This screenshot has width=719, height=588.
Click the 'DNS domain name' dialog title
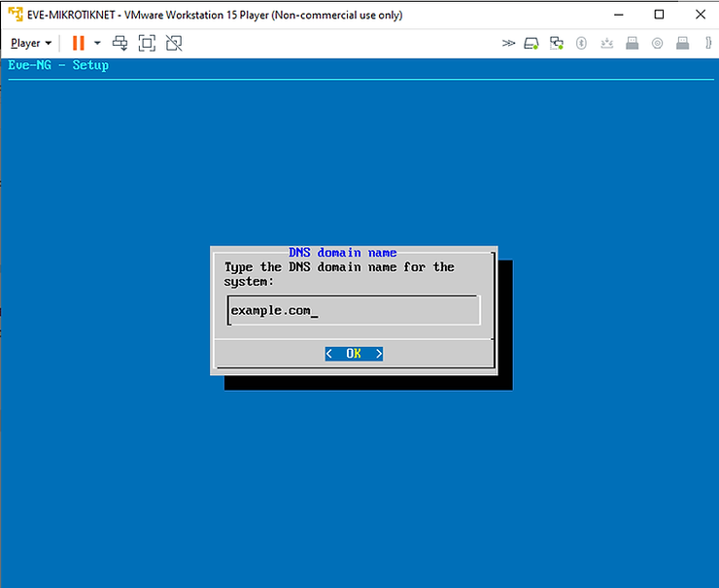point(343,253)
